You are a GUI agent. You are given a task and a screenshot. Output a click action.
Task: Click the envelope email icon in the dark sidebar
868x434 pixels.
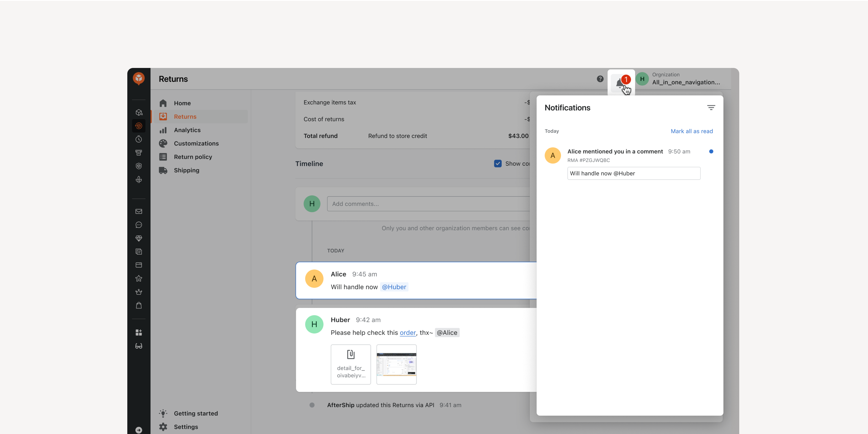tap(139, 211)
